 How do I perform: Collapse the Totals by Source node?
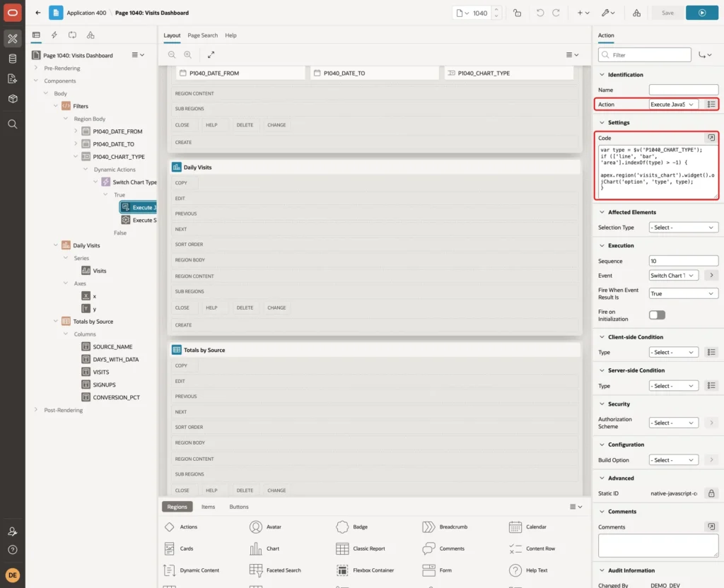(x=55, y=322)
